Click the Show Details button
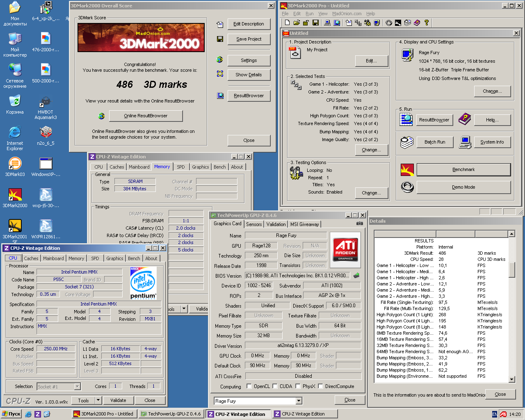Viewport: 525px width, 420px height. point(249,75)
